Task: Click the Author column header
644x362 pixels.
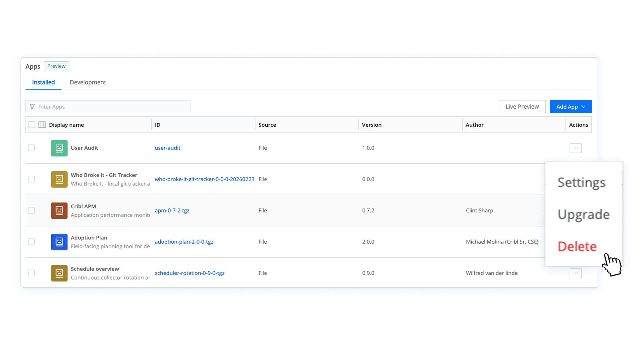Action: click(475, 125)
